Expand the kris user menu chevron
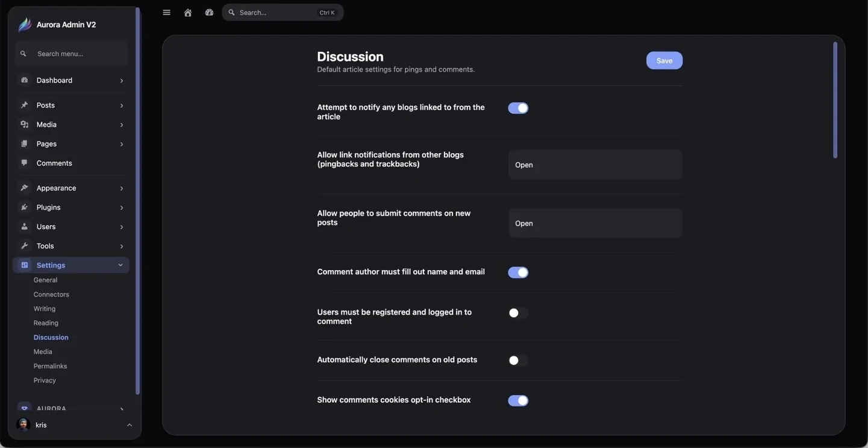868x448 pixels. click(x=130, y=425)
